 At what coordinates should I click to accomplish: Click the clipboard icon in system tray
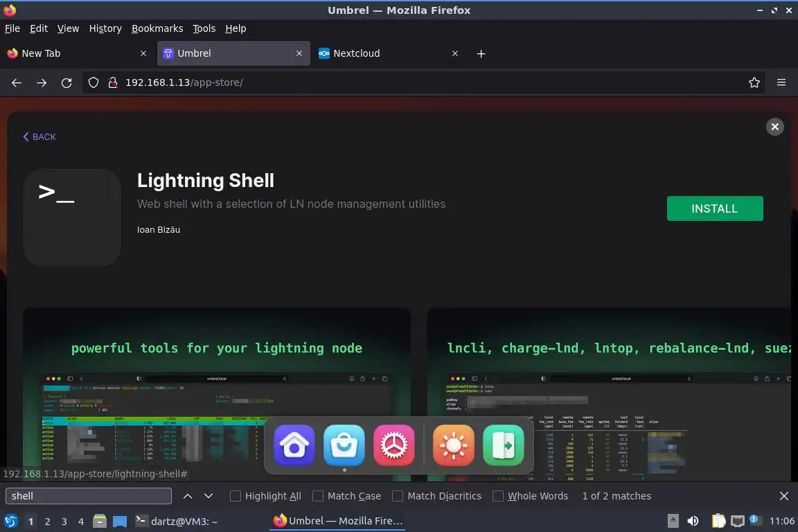(x=718, y=521)
